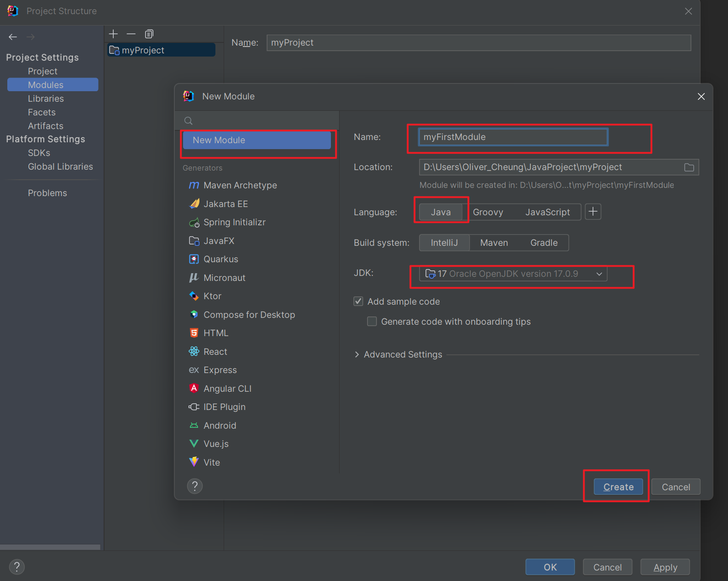Click OK in Project Structure window
Viewport: 728px width, 581px height.
tap(550, 567)
